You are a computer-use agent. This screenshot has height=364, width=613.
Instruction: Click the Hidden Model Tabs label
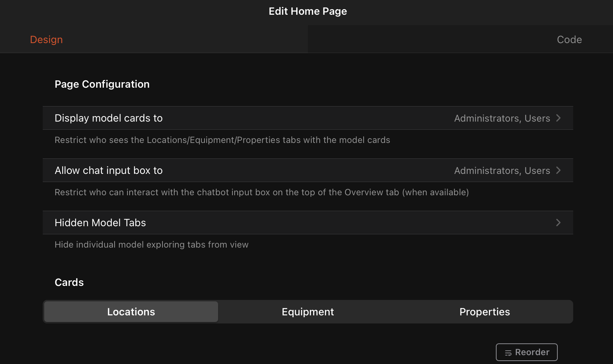pyautogui.click(x=100, y=223)
